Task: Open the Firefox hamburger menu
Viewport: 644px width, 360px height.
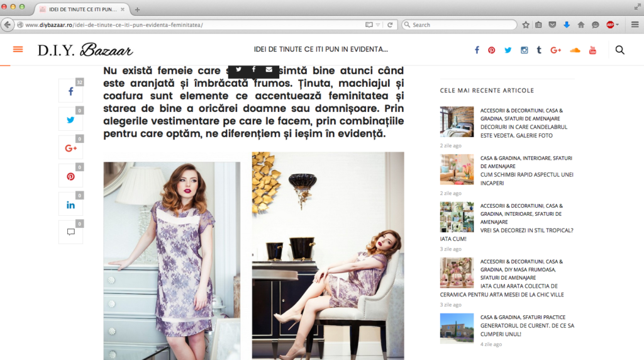Action: [x=634, y=25]
